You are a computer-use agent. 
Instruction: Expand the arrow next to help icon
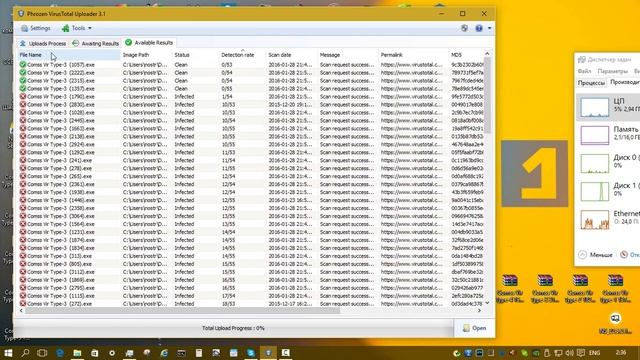tap(489, 28)
